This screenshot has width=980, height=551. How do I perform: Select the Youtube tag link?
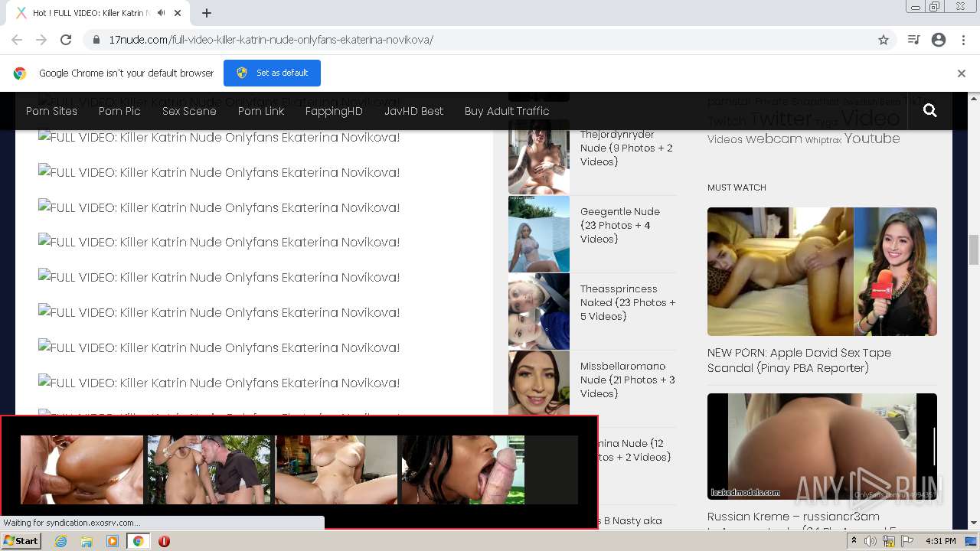(x=872, y=139)
